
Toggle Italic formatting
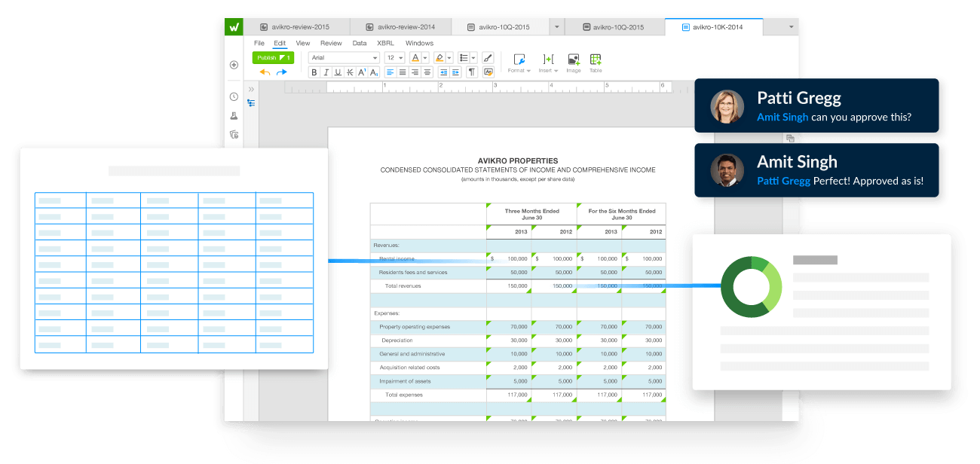[326, 72]
